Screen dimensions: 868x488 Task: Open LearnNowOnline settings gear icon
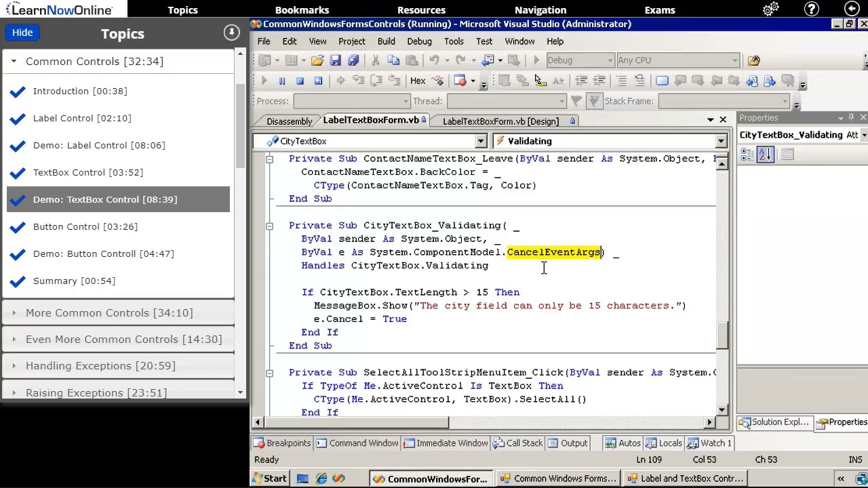(x=770, y=9)
